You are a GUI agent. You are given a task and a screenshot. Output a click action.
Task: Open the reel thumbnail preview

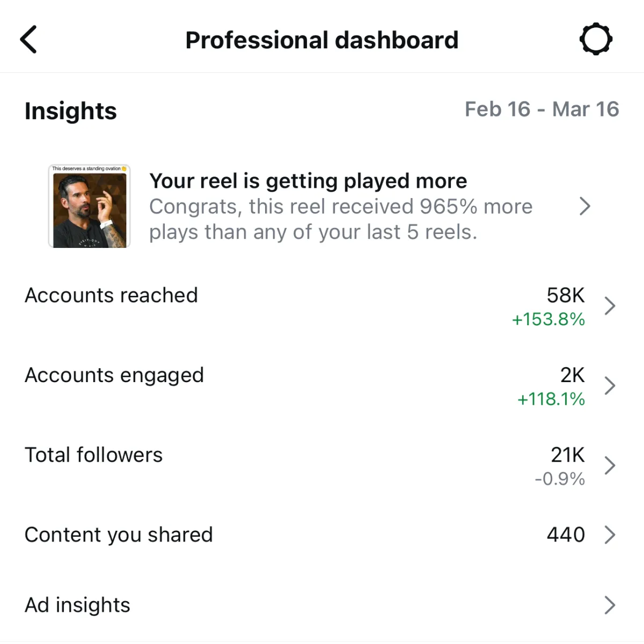pyautogui.click(x=89, y=206)
